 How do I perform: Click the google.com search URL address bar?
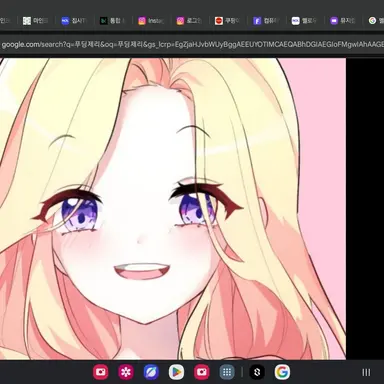(192, 44)
